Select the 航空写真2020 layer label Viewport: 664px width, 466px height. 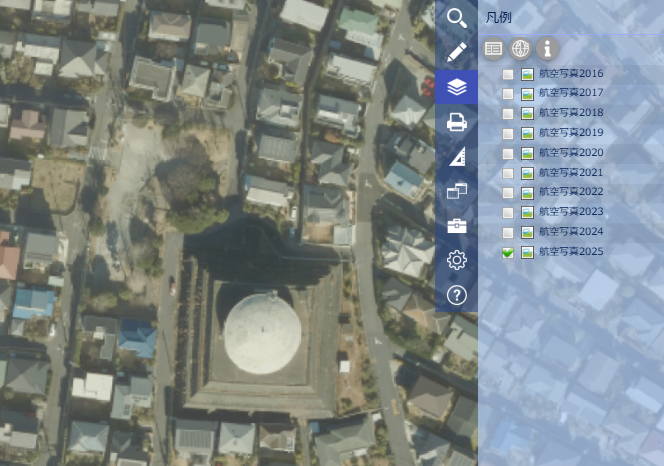click(x=571, y=153)
